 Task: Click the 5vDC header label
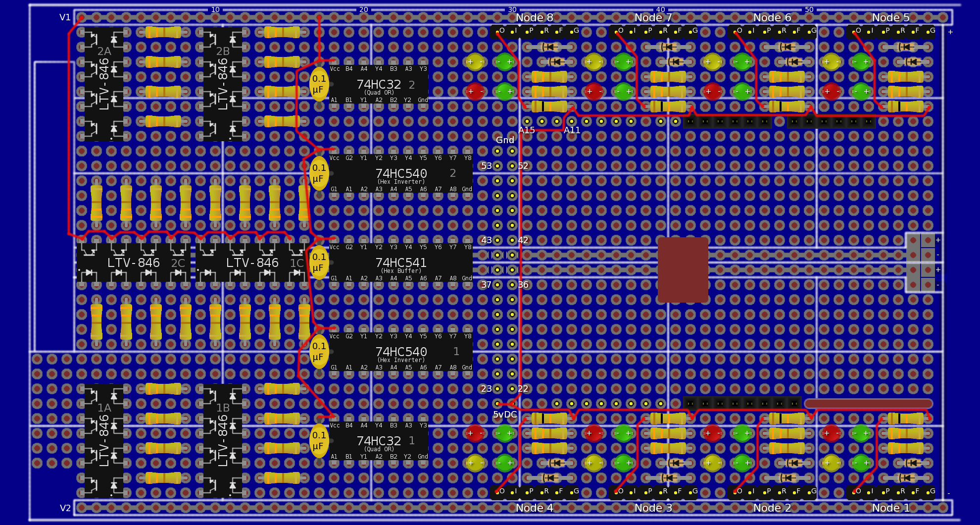[x=505, y=415]
